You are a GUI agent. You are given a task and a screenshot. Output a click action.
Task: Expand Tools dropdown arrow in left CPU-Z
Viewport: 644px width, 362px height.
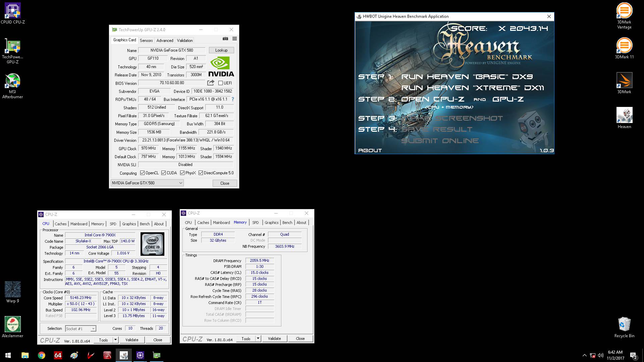point(115,340)
